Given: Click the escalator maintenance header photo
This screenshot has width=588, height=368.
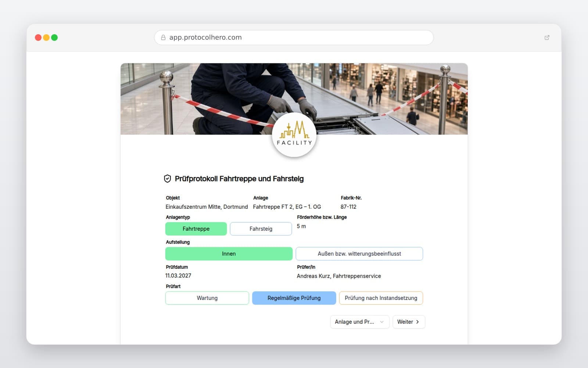Looking at the screenshot, I should pyautogui.click(x=294, y=99).
